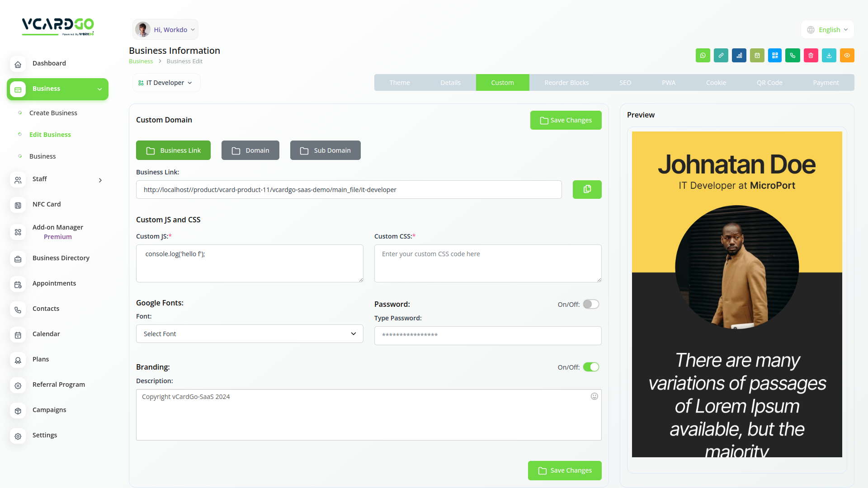Toggle the Password On/Off switch
Viewport: 868px width, 488px height.
[x=590, y=304]
